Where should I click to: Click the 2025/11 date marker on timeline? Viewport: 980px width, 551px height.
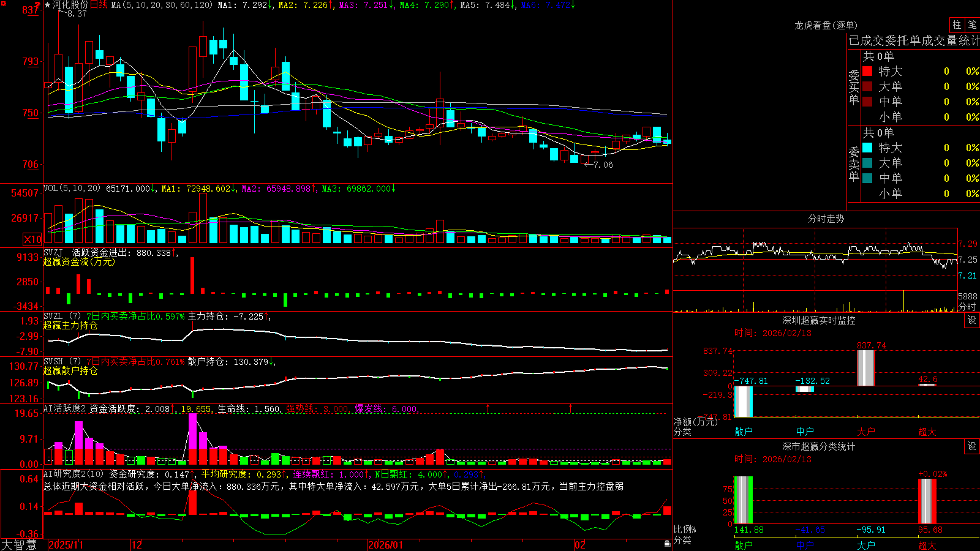coord(66,545)
